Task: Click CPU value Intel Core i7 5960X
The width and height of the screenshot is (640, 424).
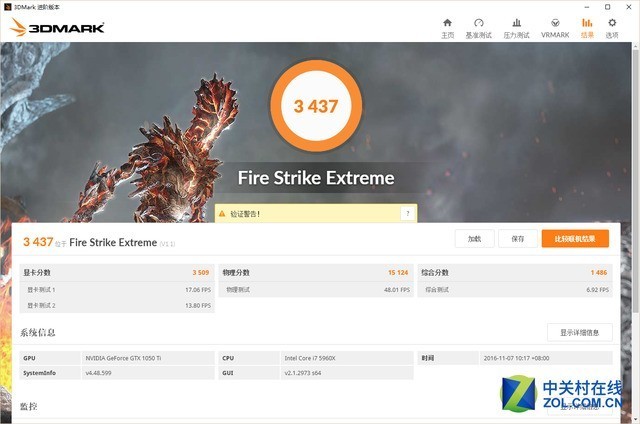Action: pos(310,358)
